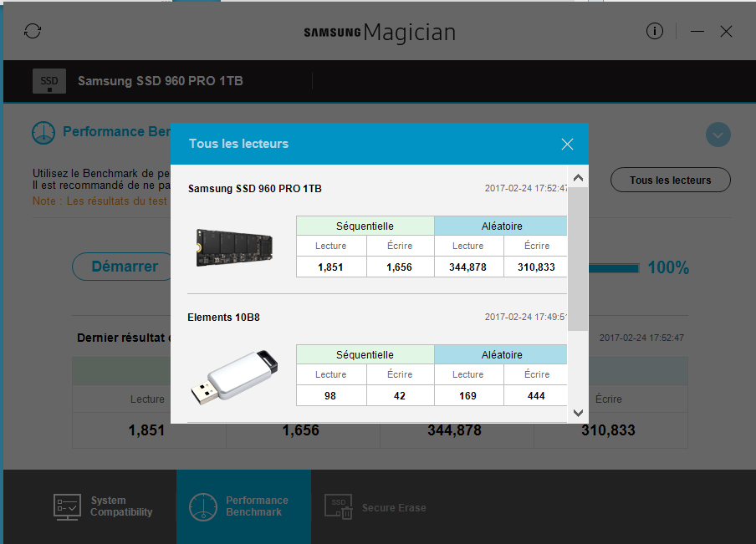
Task: Click Elements sequential read value 98
Action: tap(330, 396)
